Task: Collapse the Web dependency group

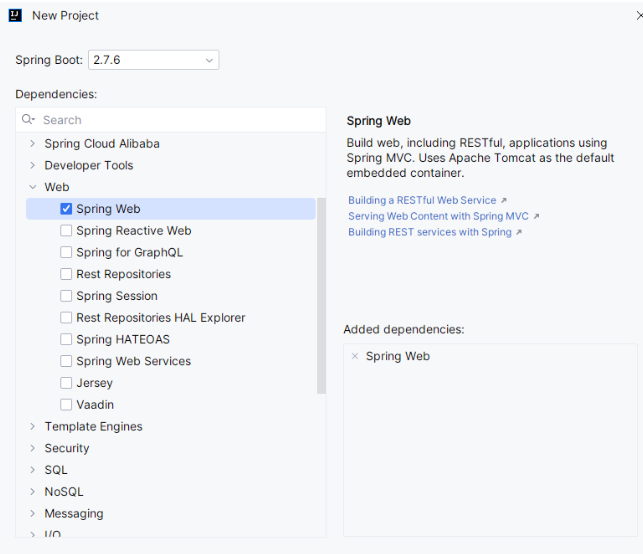Action: [33, 187]
